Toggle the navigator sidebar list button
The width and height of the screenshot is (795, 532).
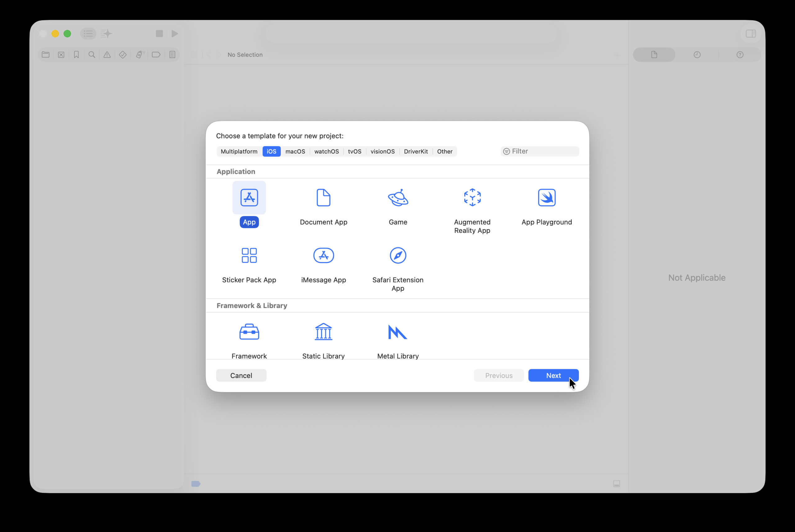point(88,34)
